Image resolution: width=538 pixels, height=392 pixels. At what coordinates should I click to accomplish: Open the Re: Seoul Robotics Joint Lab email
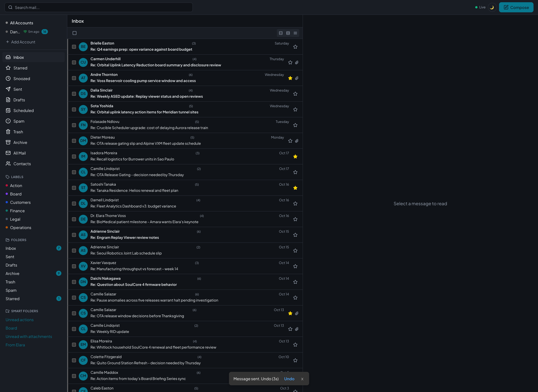point(185,250)
